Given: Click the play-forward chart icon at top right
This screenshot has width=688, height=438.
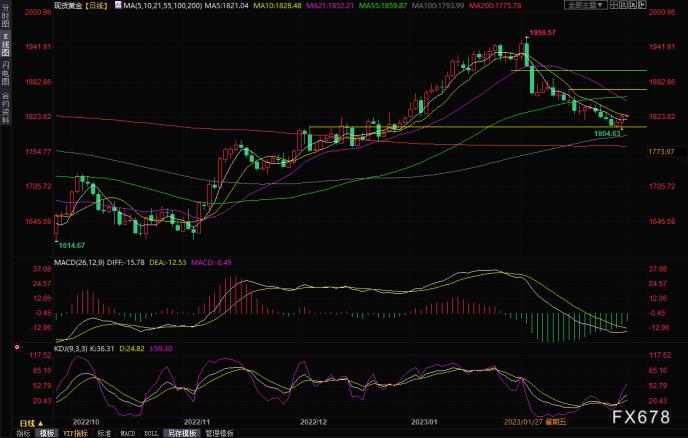Looking at the screenshot, I should pos(633,5).
